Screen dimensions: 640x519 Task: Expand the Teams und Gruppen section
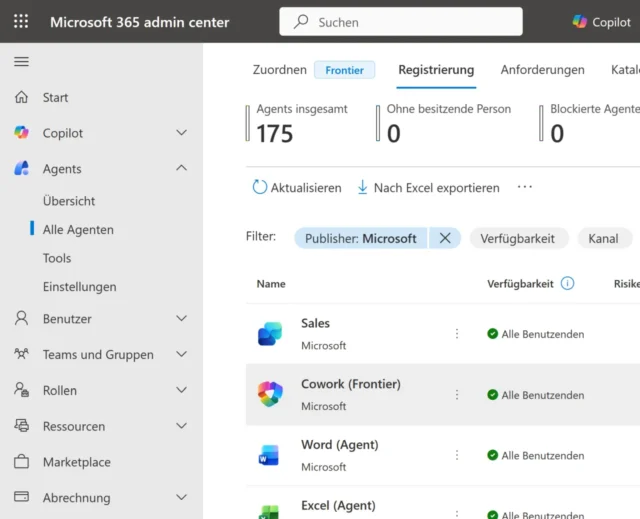click(x=181, y=354)
